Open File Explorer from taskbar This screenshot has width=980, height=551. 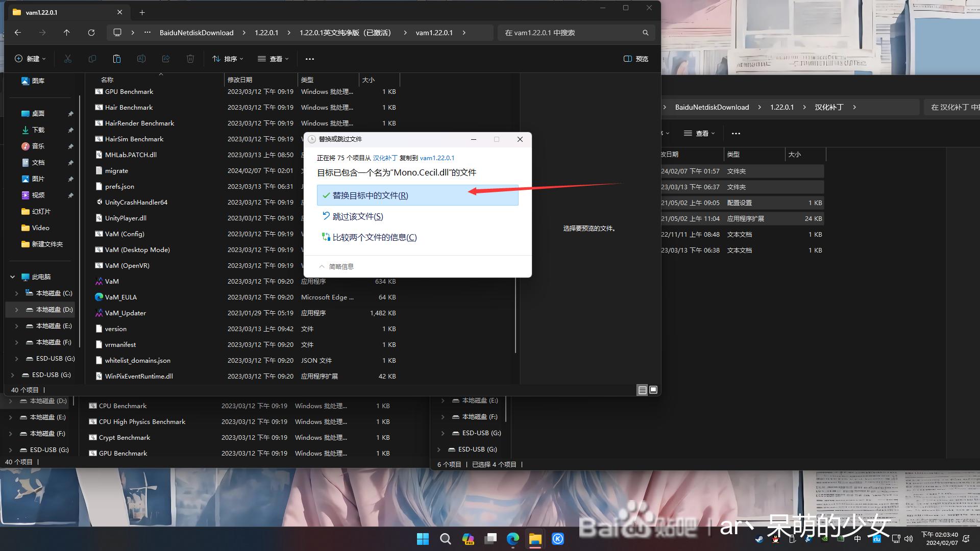pos(535,539)
